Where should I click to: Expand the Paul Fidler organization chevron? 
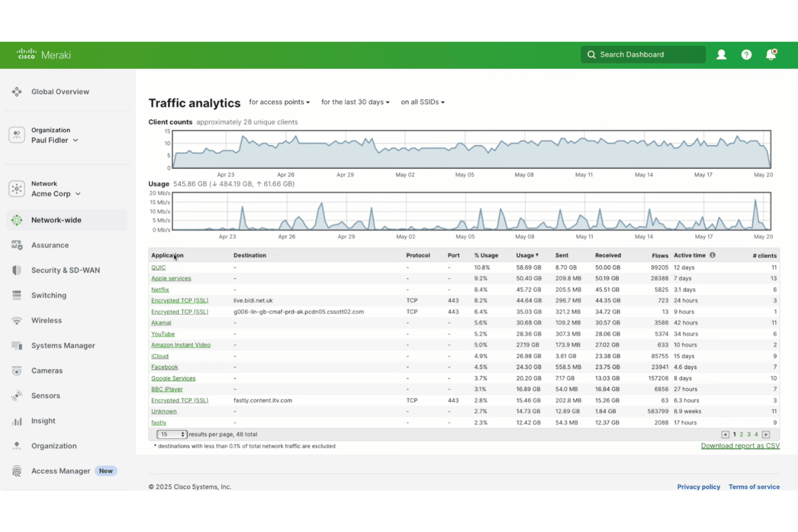[75, 140]
